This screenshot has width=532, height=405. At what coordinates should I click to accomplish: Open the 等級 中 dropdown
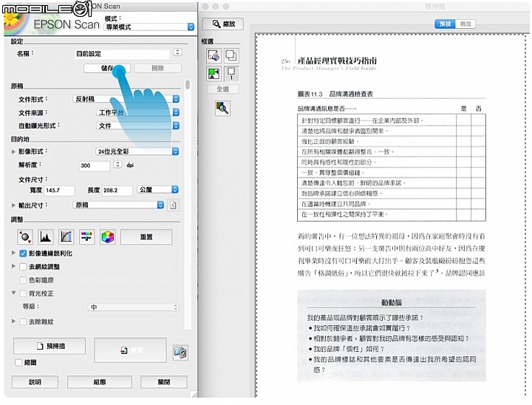point(133,307)
